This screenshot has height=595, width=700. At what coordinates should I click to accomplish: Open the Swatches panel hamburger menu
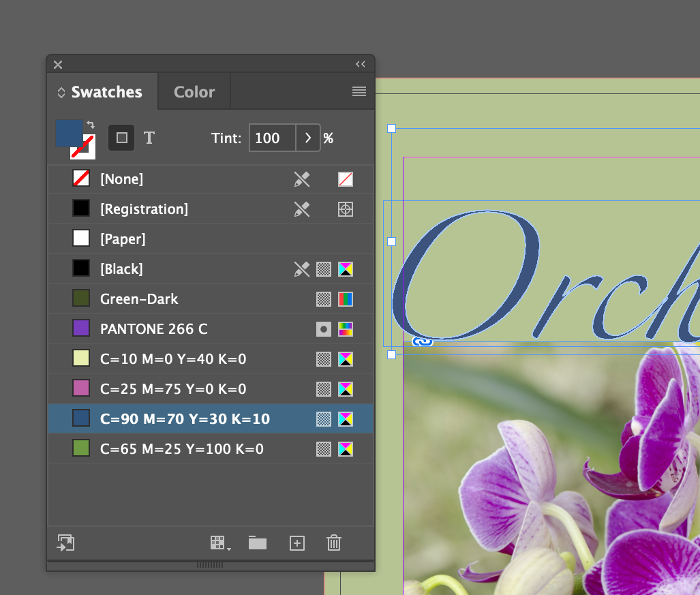click(x=359, y=91)
